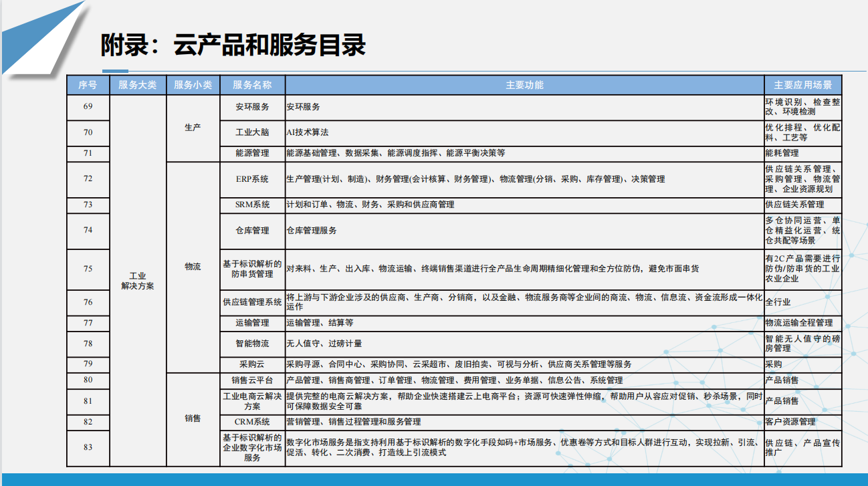Image resolution: width=868 pixels, height=486 pixels.
Task: Select the 序号 column header
Action: 88,85
